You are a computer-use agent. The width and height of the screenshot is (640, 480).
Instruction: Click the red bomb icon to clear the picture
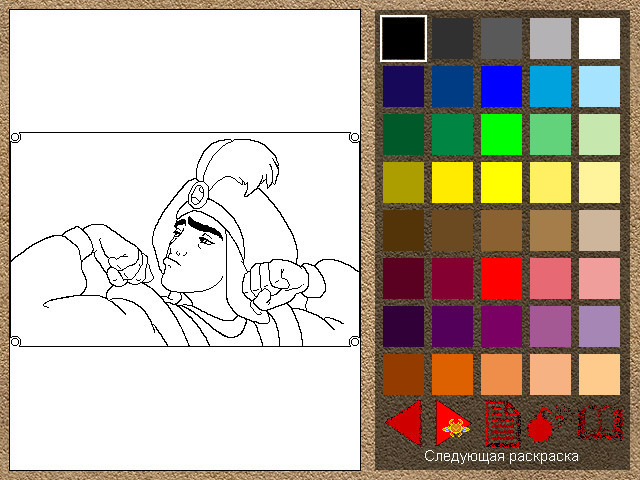click(548, 424)
